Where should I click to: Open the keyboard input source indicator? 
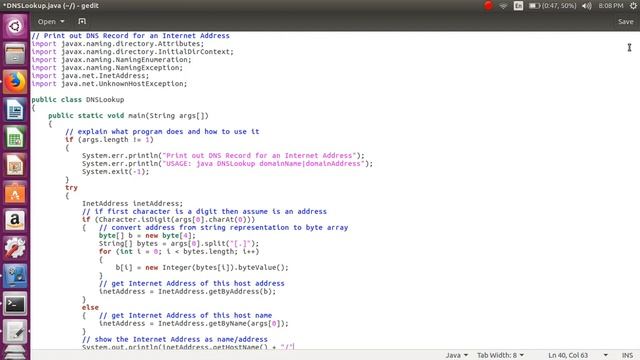[x=518, y=6]
